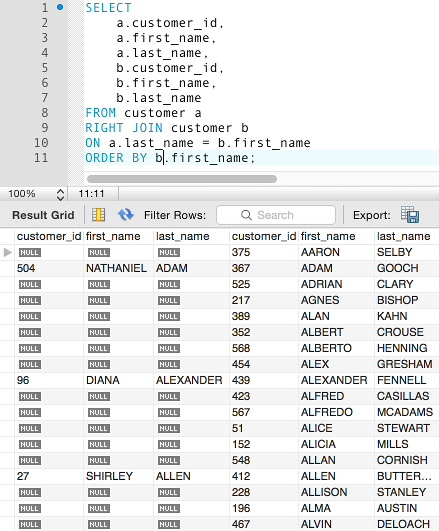
Task: Click the refresh results icon
Action: coord(125,215)
